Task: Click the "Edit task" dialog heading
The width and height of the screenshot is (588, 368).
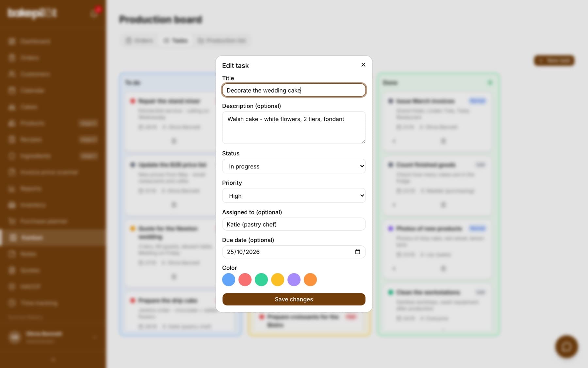Action: (x=236, y=66)
